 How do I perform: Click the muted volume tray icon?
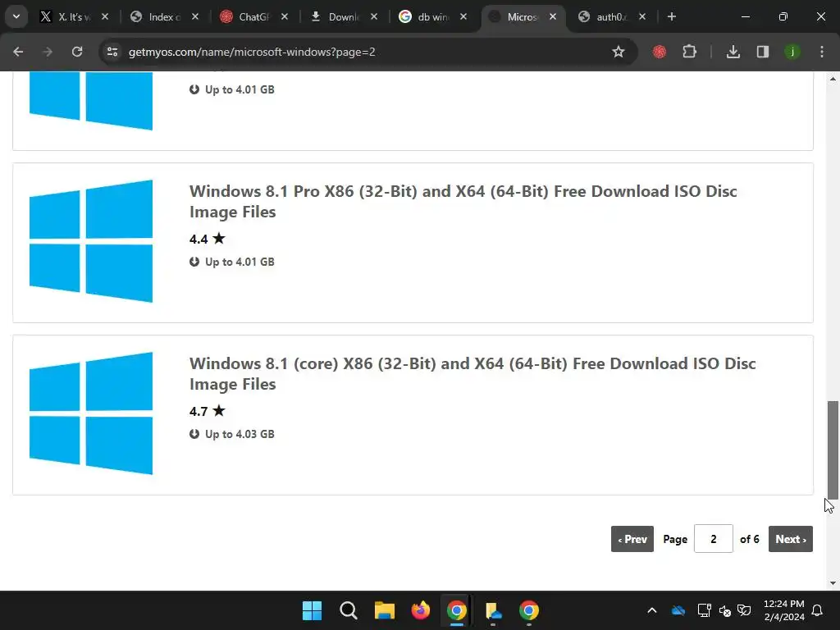click(725, 610)
